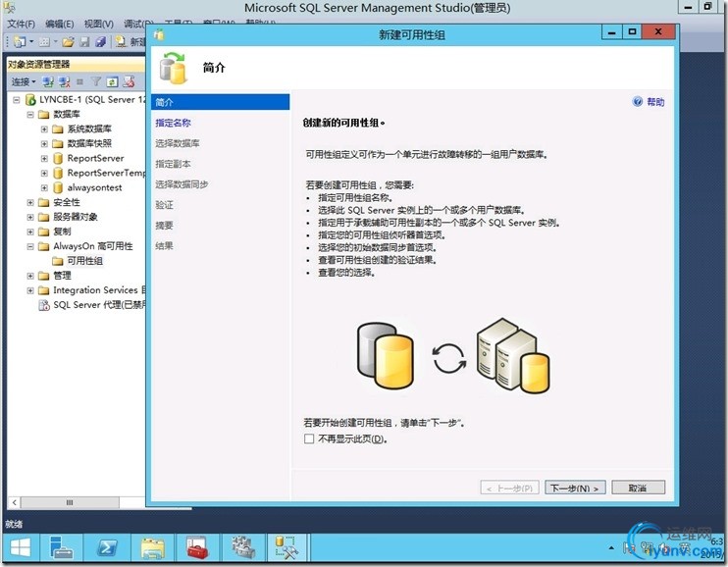Select the 复制 folder
This screenshot has height=567, width=728.
point(62,232)
